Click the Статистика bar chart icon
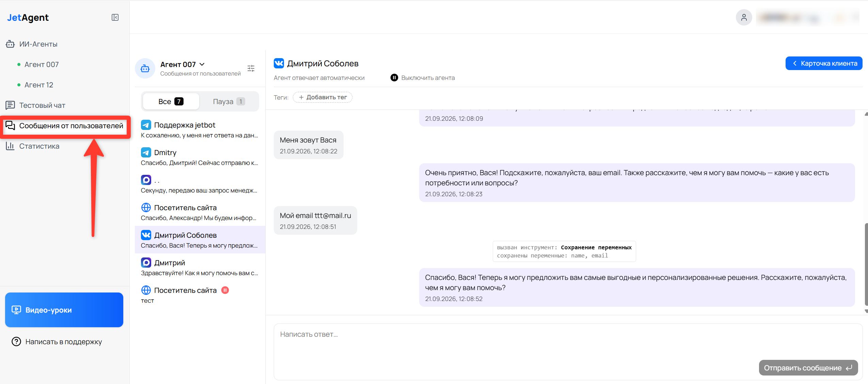868x384 pixels. pos(10,146)
